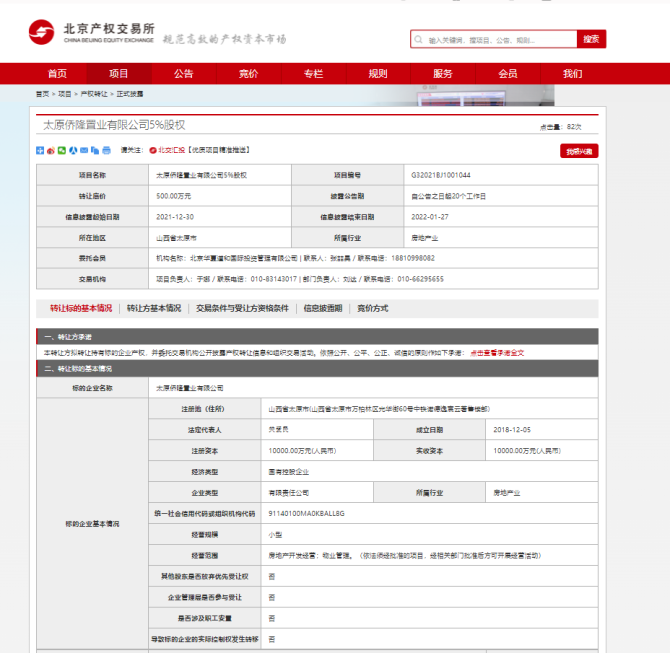Screen dimensions: 670x653
Task: Select the 转让标的基本情况 tab
Action: click(81, 308)
